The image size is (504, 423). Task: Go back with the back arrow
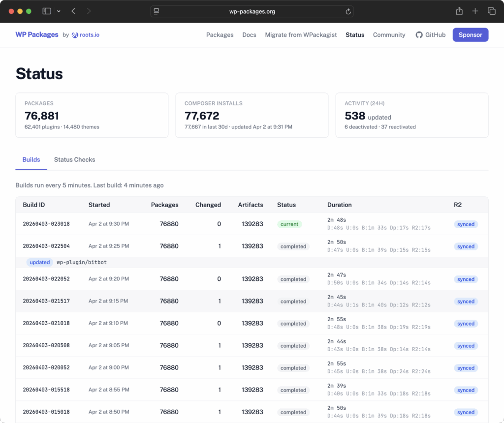click(x=73, y=11)
